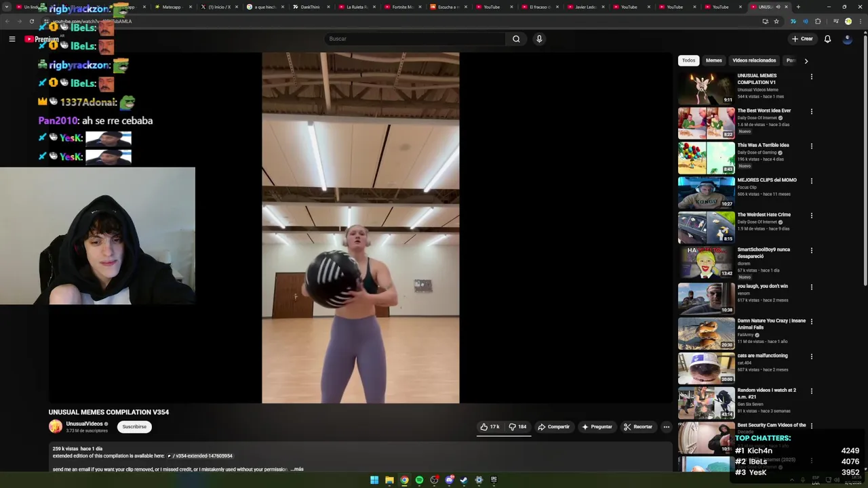Open cats are malfunctioning thumbnail
The height and width of the screenshot is (488, 868).
706,368
